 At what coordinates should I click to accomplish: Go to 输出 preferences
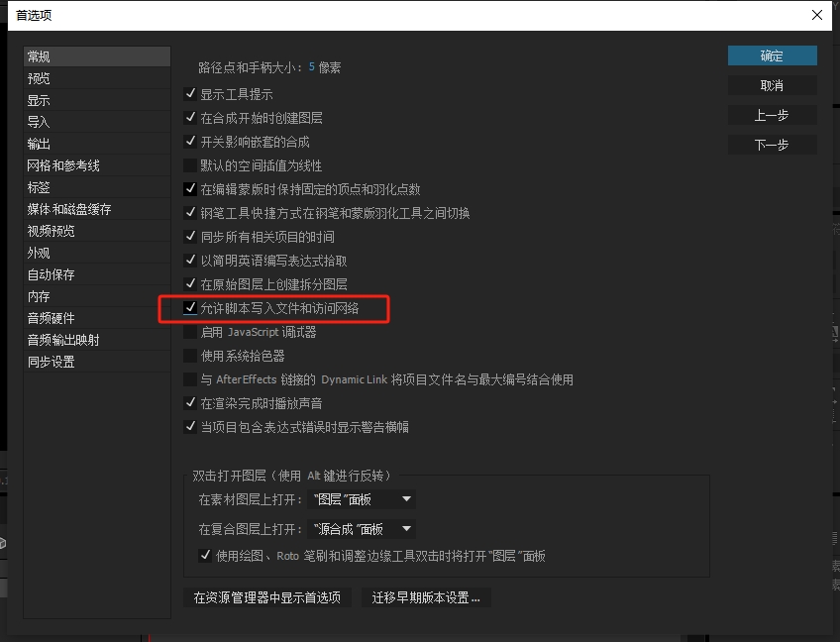point(97,144)
